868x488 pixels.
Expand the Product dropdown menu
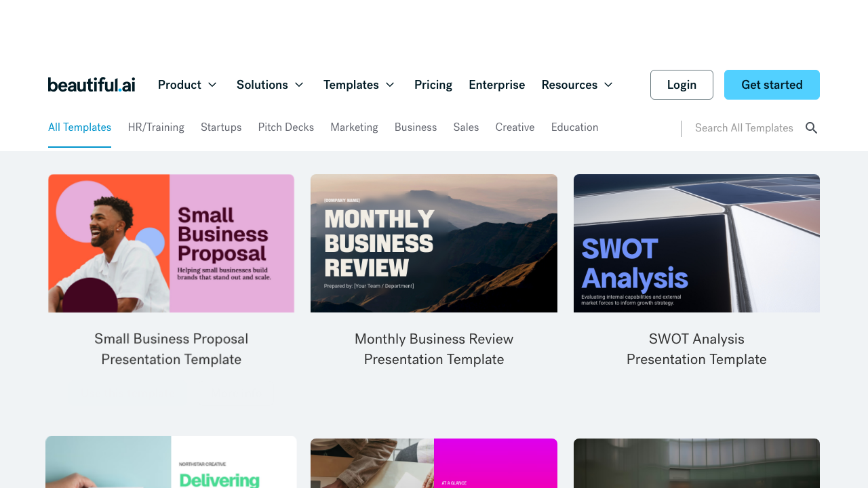(187, 85)
